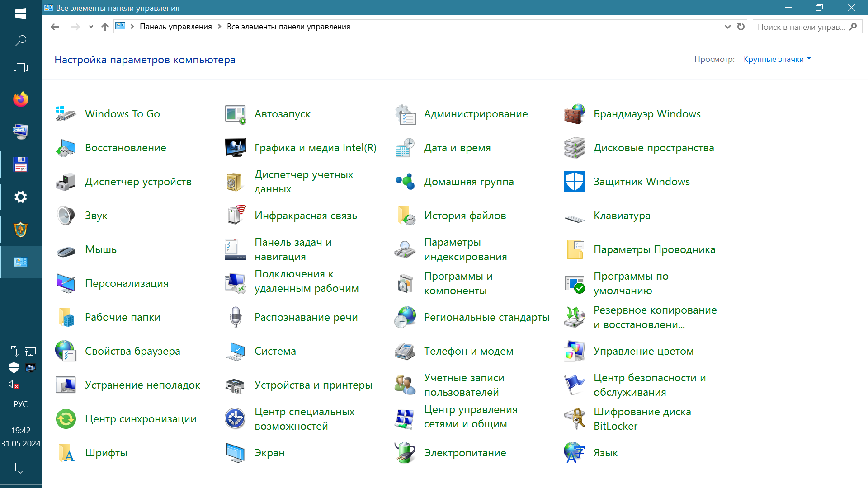Click the Windows Defender shield icon
Viewport: 868px width, 488px height.
[x=574, y=182]
